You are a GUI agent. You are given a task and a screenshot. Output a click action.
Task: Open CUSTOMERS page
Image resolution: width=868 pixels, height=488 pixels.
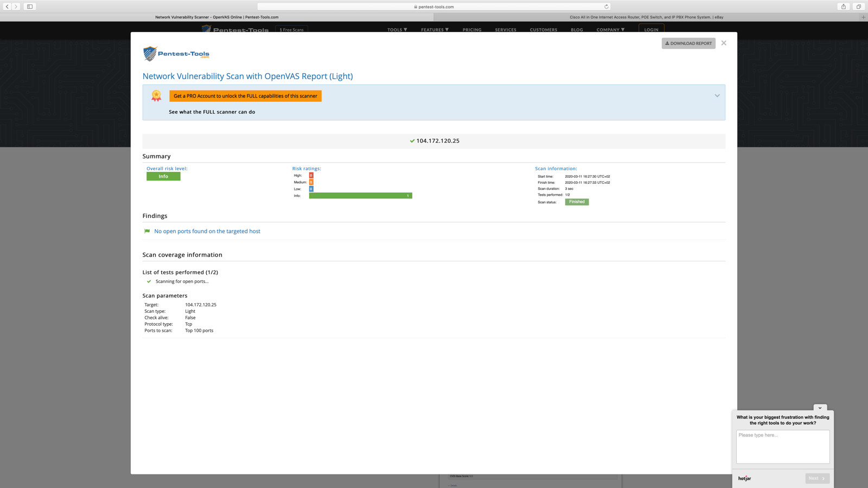point(544,30)
